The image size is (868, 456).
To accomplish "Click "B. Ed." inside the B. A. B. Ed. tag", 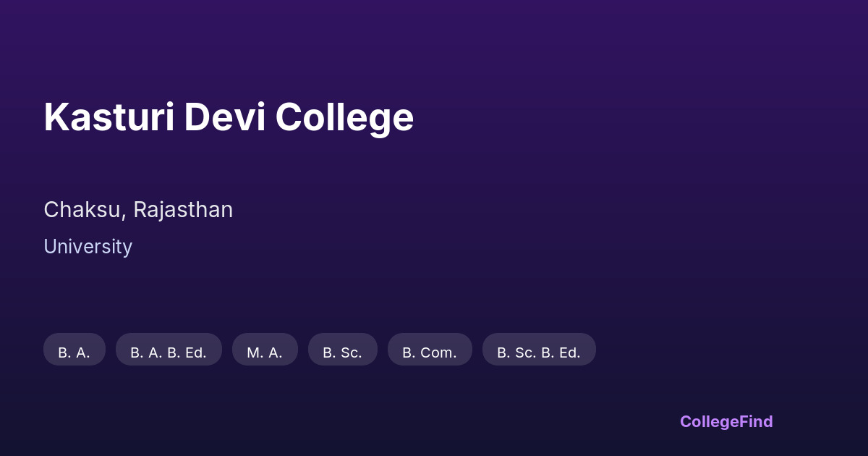I will click(187, 352).
